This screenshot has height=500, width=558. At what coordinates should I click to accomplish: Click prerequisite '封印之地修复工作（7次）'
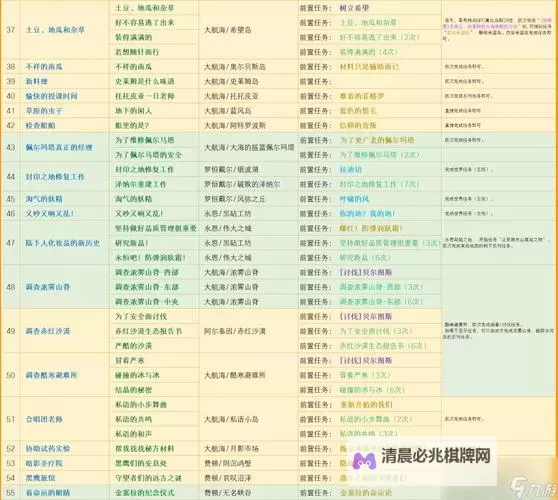[379, 184]
